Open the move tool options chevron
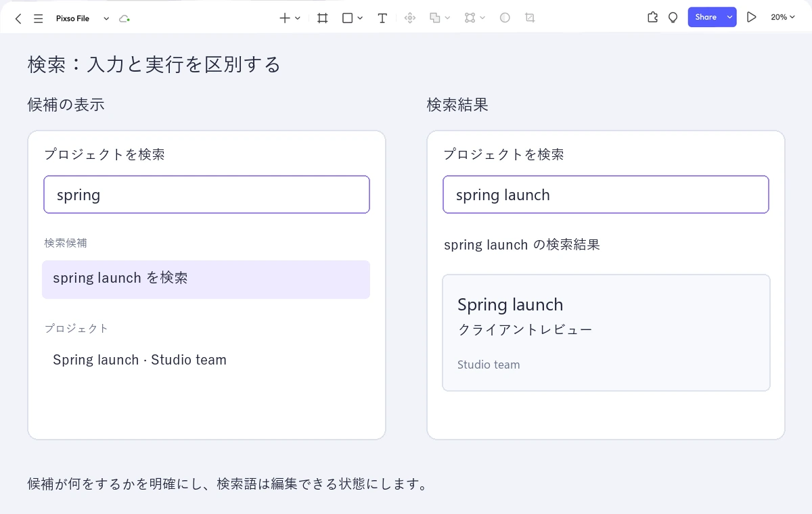The height and width of the screenshot is (514, 812). [x=298, y=18]
